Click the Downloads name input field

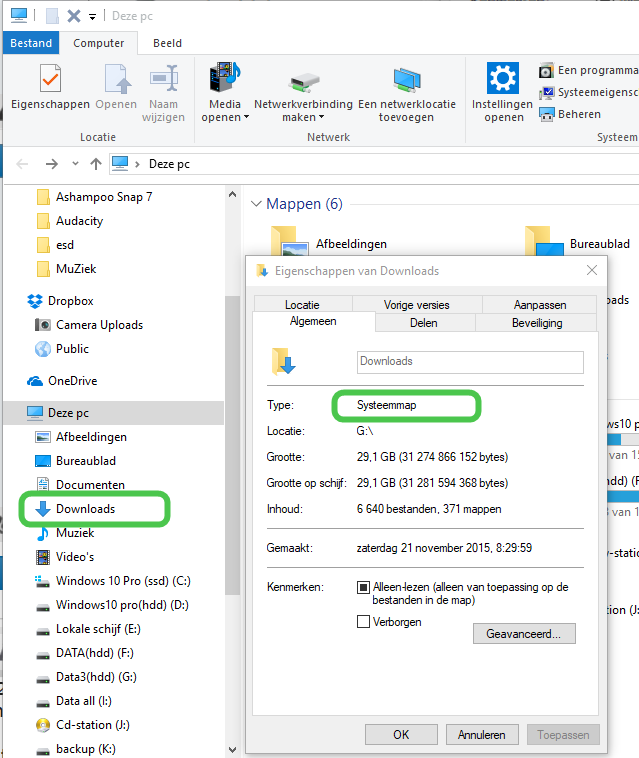pos(470,362)
